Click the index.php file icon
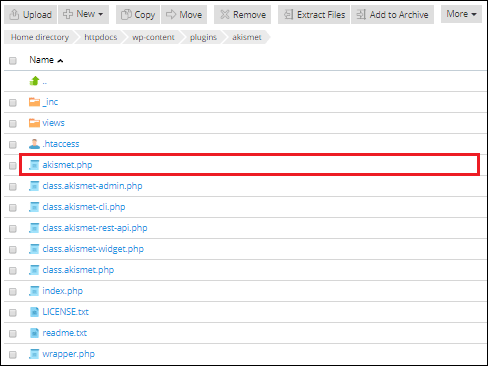 click(x=34, y=291)
